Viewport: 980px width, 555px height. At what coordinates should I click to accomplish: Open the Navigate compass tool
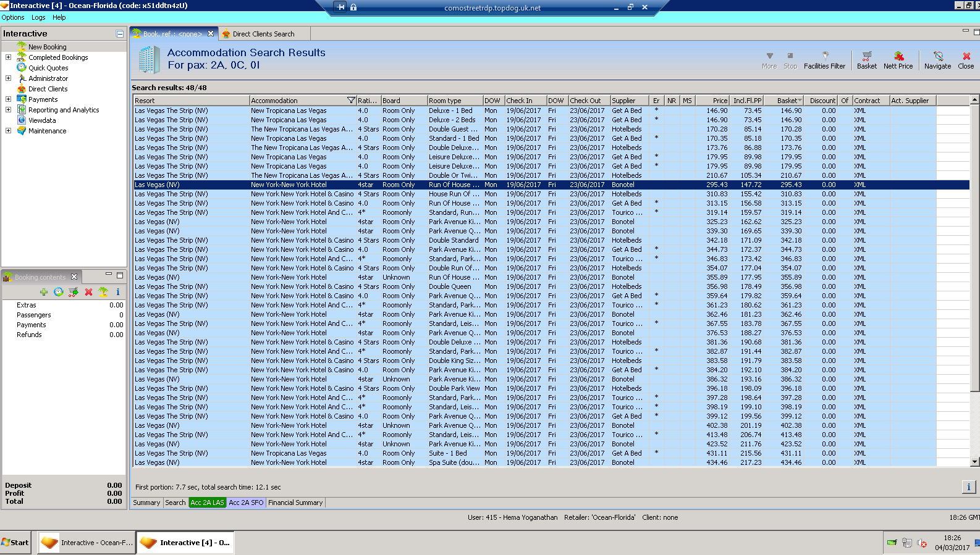tap(937, 60)
